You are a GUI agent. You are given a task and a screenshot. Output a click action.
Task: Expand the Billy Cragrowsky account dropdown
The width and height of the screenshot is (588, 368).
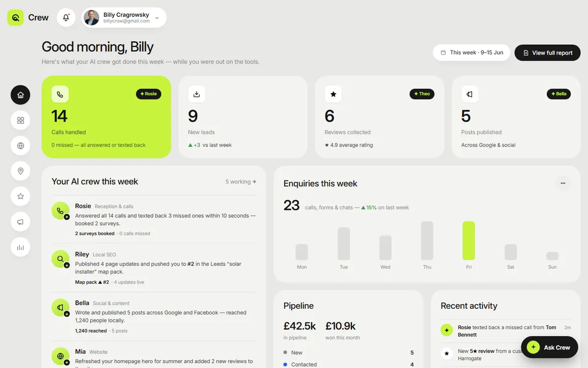[124, 18]
